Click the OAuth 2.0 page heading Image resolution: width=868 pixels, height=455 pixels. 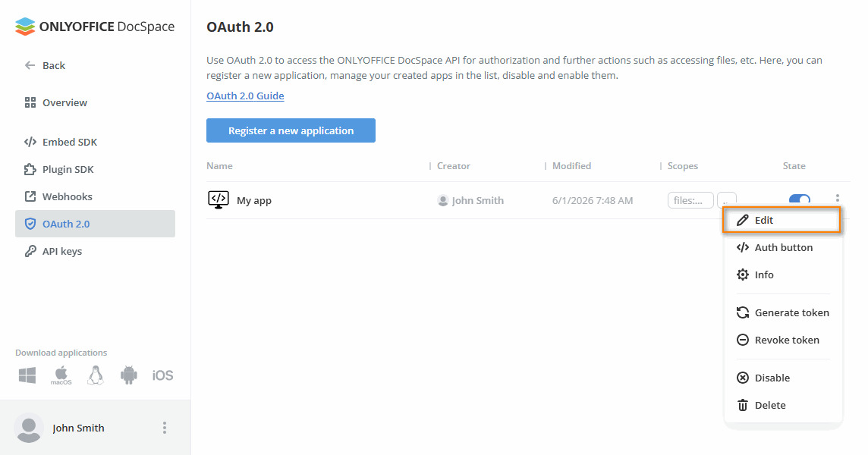[240, 27]
